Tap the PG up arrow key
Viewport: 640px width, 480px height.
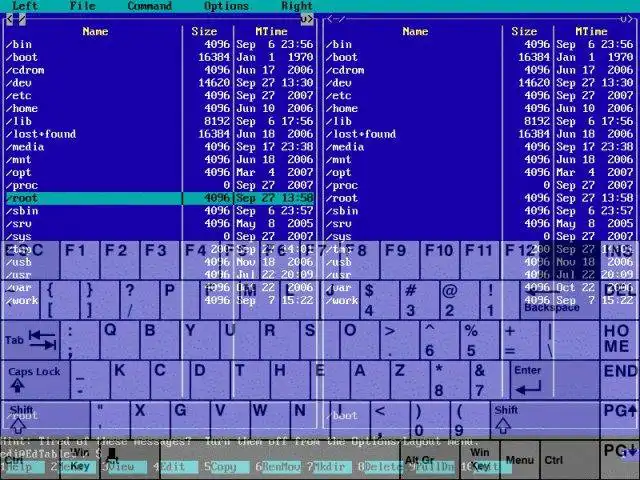[620, 420]
